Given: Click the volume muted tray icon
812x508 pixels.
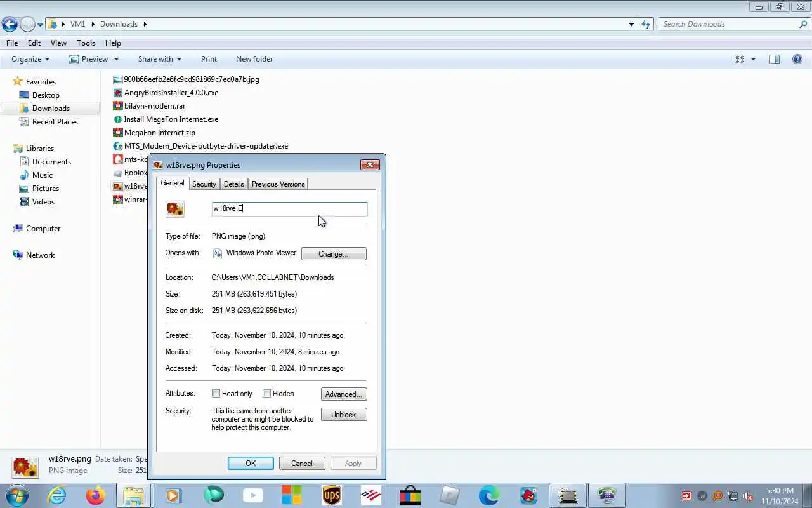Looking at the screenshot, I should point(749,496).
